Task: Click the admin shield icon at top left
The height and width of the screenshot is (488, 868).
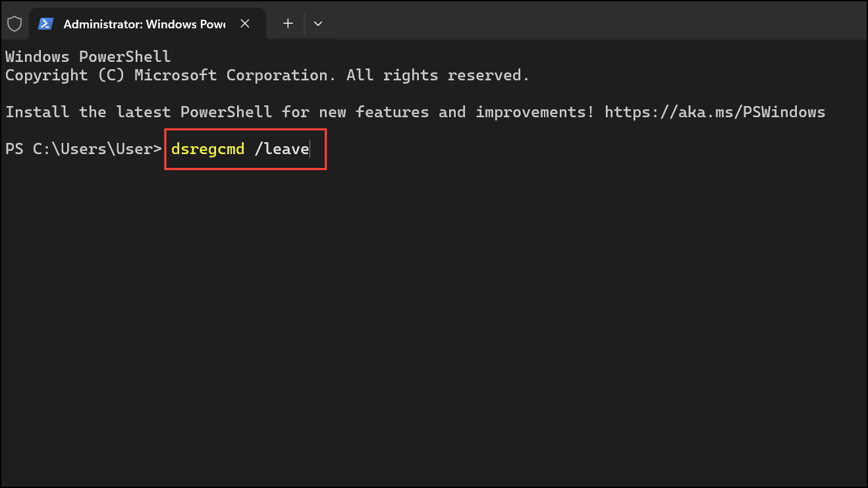Action: 14,23
